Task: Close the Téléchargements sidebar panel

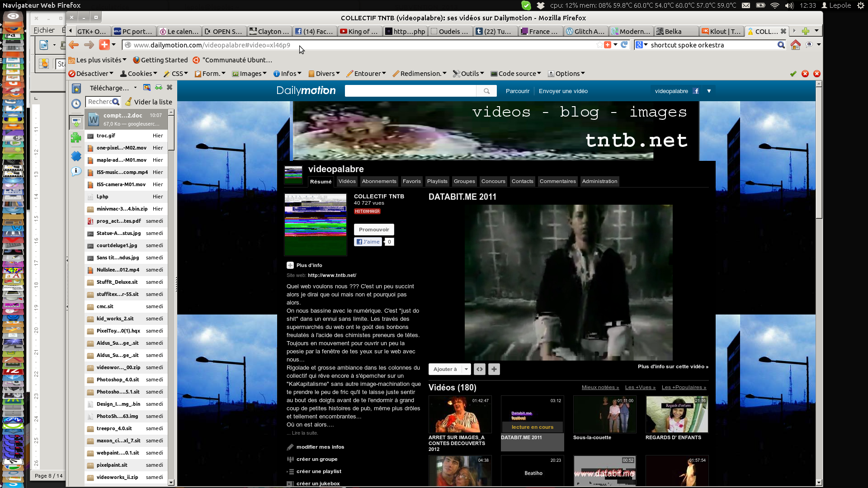Action: click(170, 87)
